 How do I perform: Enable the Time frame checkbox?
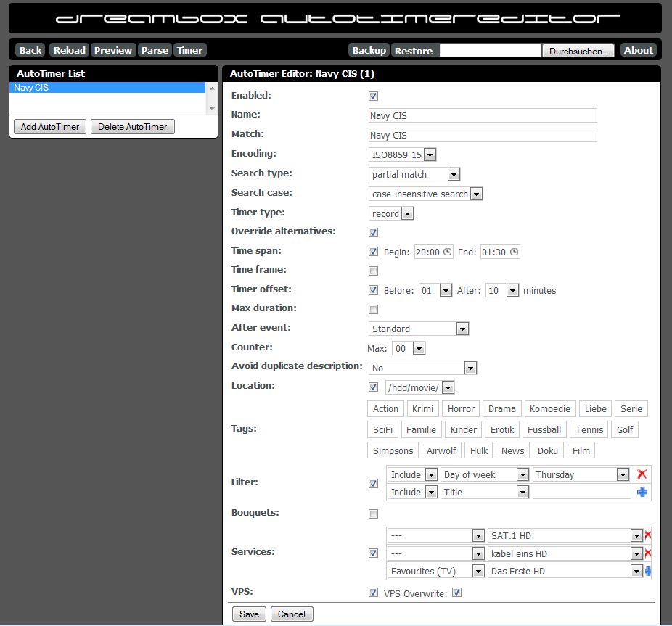[374, 271]
